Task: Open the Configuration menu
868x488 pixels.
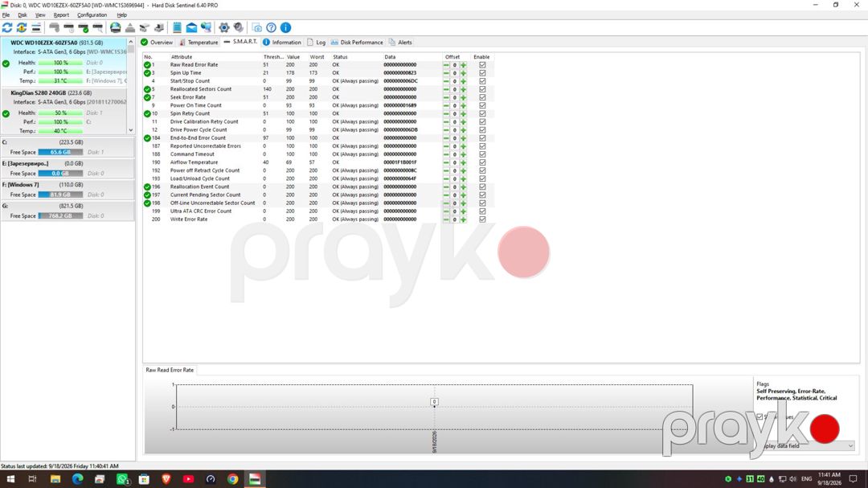Action: [x=92, y=15]
